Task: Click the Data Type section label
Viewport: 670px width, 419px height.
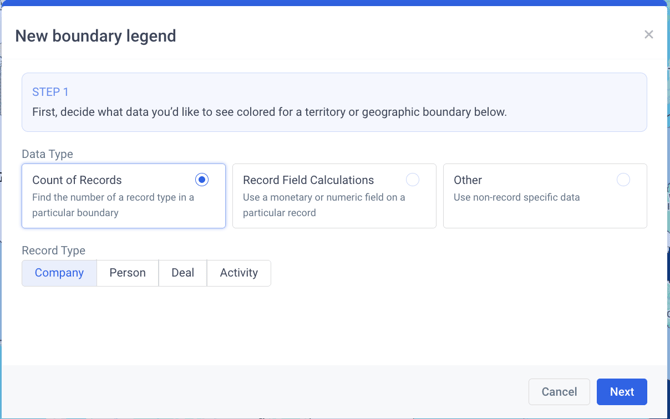Action: (47, 154)
